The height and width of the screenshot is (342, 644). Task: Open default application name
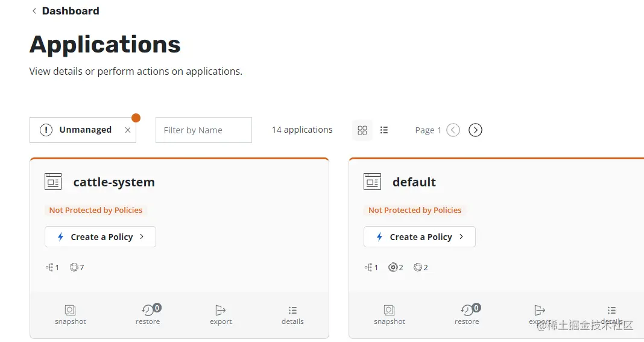point(414,182)
